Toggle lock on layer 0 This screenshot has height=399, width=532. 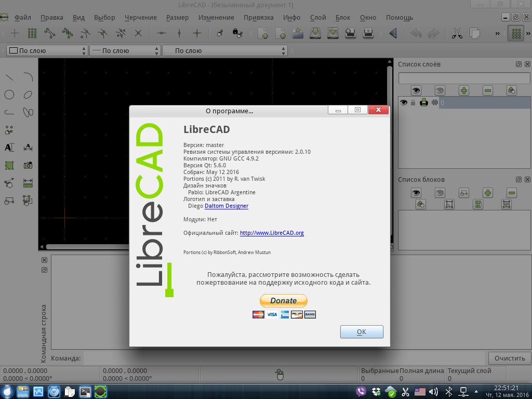click(x=413, y=102)
